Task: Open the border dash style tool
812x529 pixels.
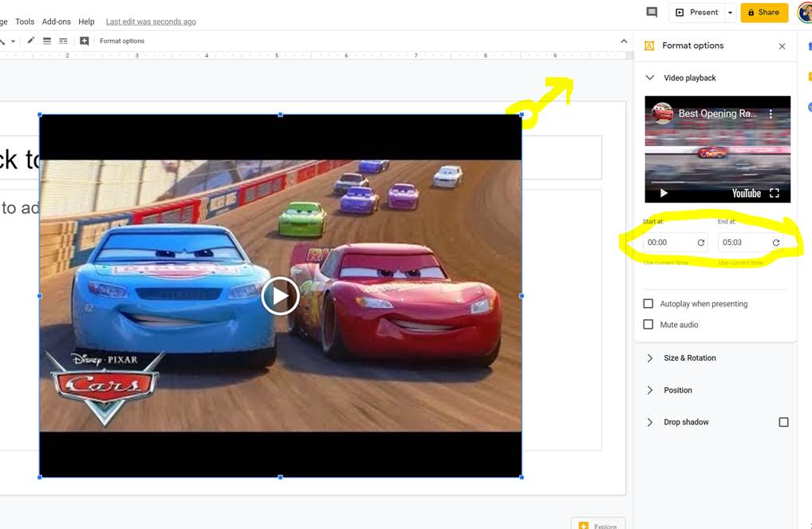Action: (63, 41)
